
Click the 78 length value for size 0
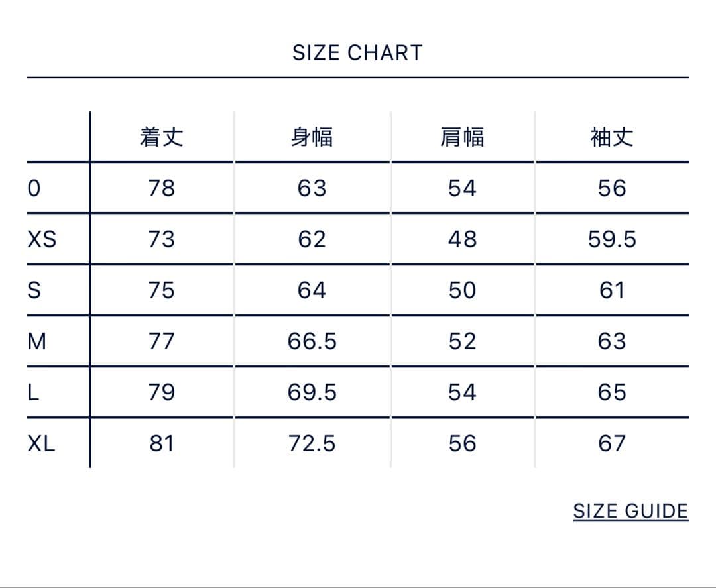pyautogui.click(x=161, y=188)
